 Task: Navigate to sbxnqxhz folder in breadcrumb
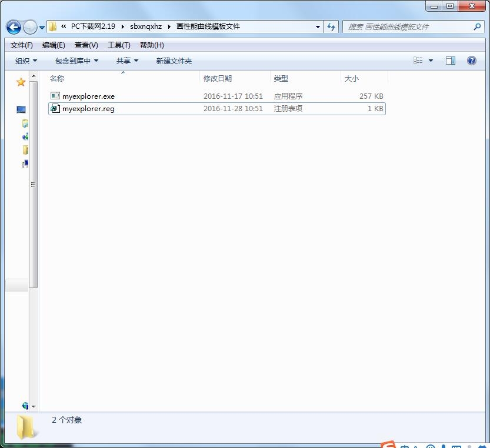146,26
